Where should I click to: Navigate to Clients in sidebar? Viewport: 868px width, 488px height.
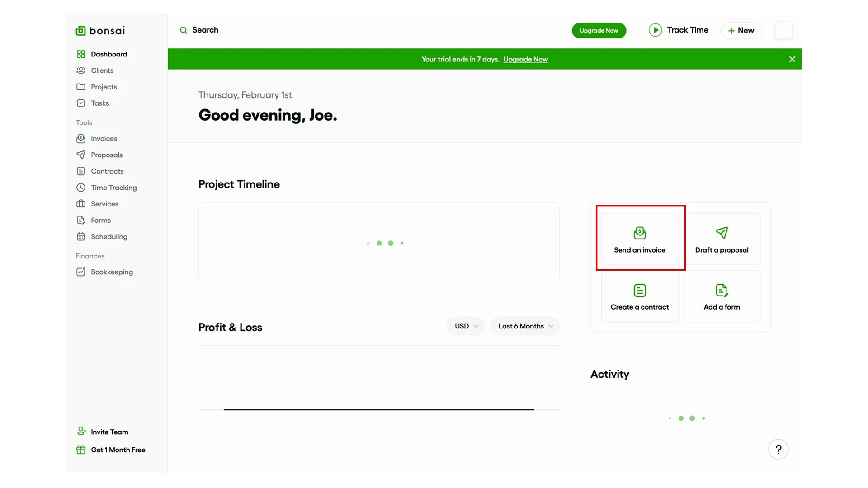click(102, 70)
